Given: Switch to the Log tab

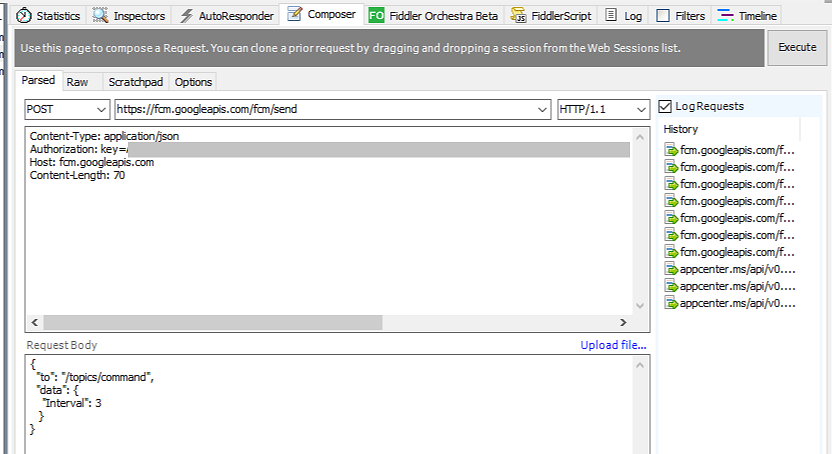Looking at the screenshot, I should (624, 15).
